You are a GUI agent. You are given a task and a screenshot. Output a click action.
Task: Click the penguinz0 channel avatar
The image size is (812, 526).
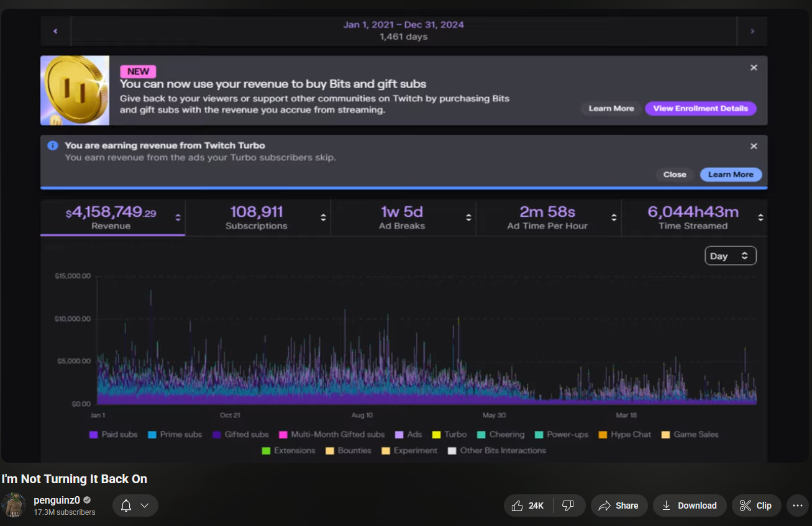click(x=14, y=506)
